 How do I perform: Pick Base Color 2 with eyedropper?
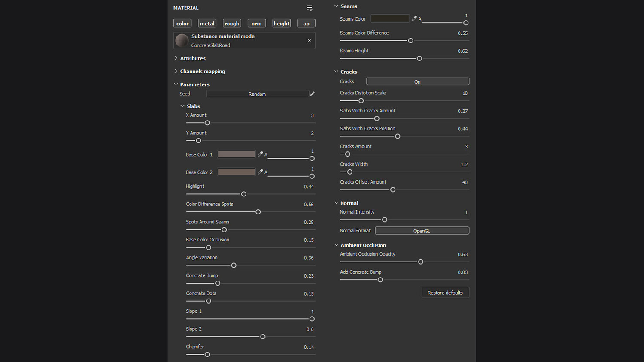260,172
